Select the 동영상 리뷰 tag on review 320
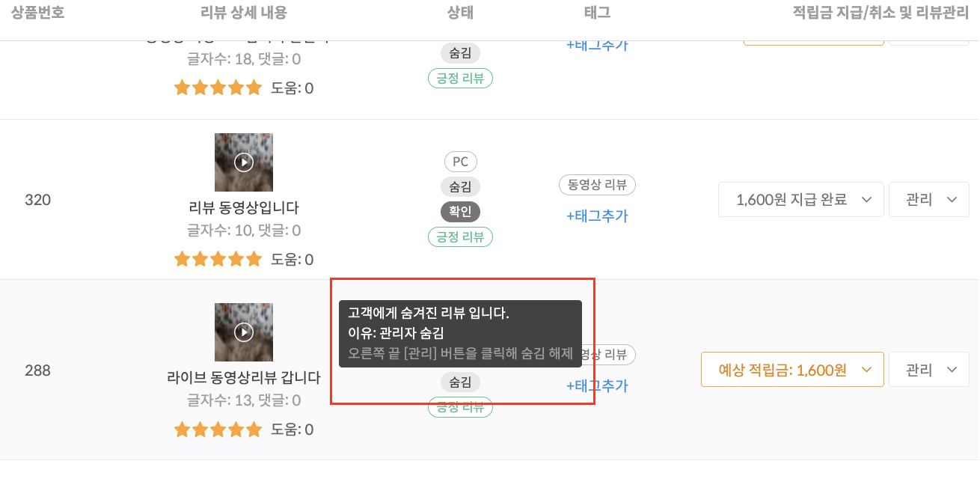The width and height of the screenshot is (980, 482). [596, 184]
